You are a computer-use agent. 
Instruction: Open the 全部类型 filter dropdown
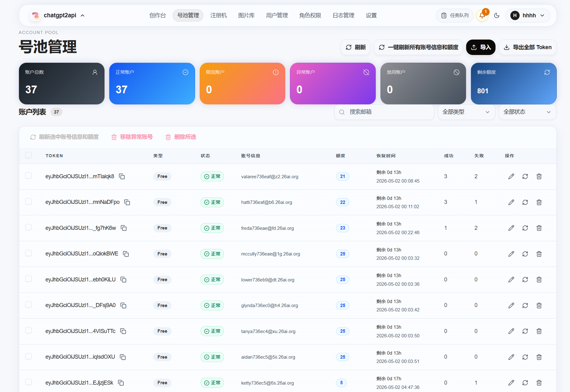pyautogui.click(x=466, y=112)
